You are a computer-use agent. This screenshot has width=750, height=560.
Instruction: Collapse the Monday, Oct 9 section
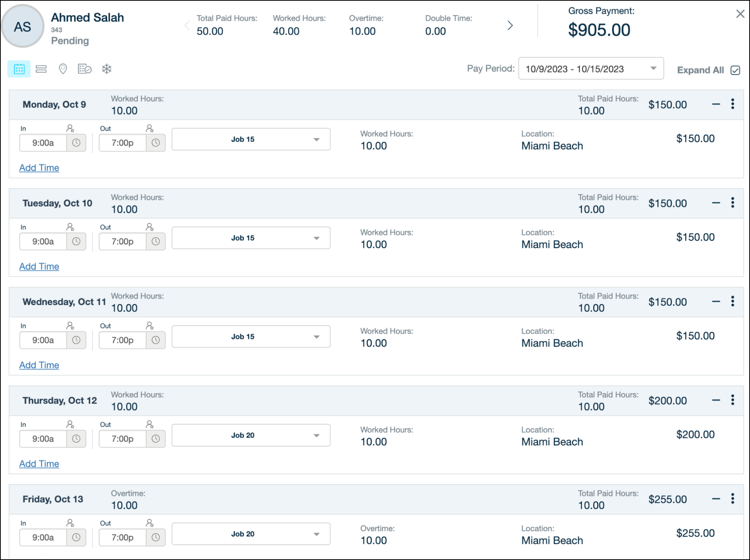716,104
